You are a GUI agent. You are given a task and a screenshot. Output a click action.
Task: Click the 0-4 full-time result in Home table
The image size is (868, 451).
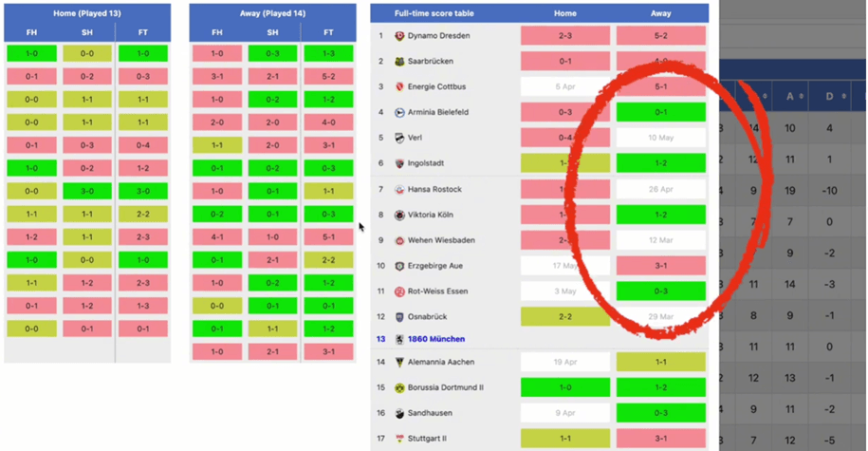[x=143, y=145]
